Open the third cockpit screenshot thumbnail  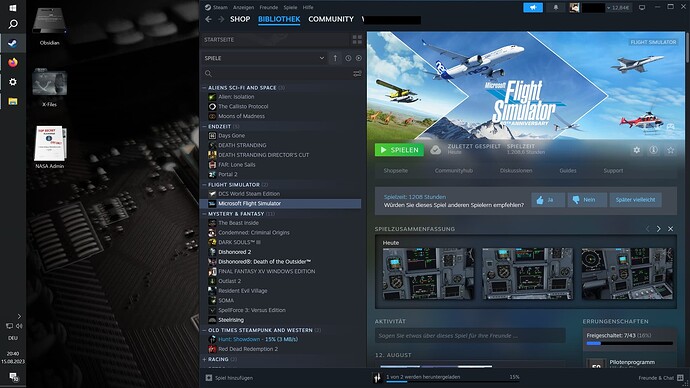pos(627,274)
